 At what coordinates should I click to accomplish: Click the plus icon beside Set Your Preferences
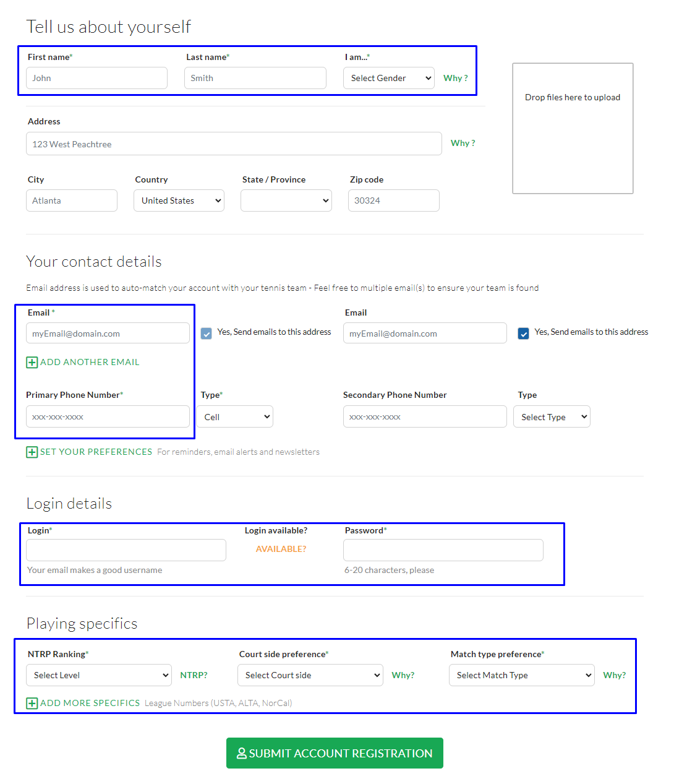coord(32,452)
